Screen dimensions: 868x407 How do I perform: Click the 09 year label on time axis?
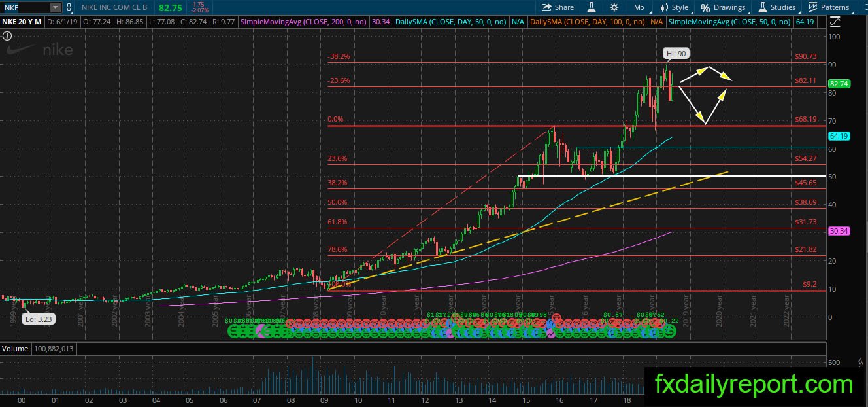[x=324, y=400]
